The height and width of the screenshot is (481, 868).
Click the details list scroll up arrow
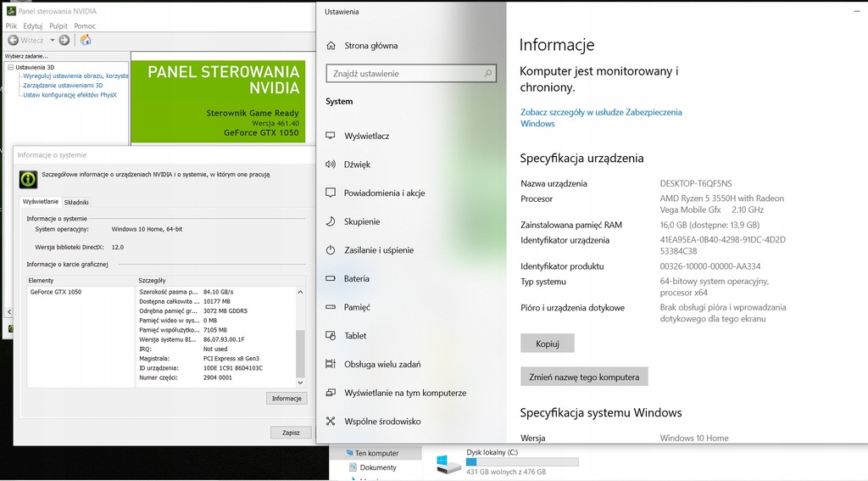pyautogui.click(x=300, y=292)
